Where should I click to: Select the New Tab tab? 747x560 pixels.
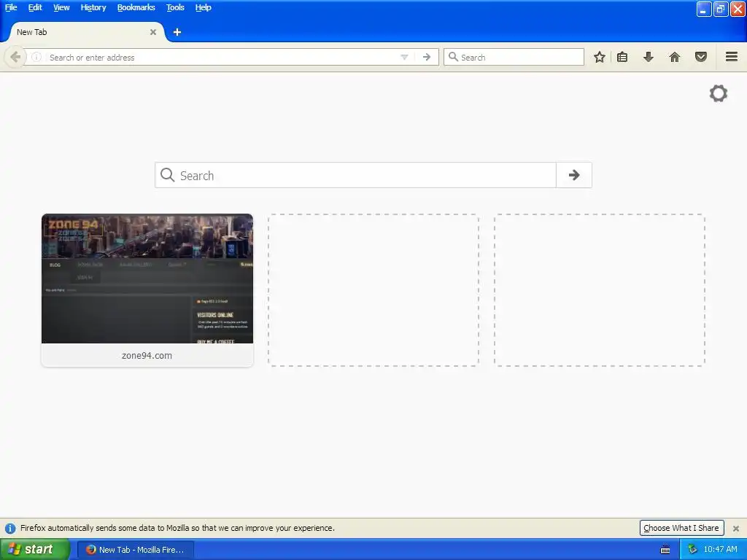click(86, 32)
